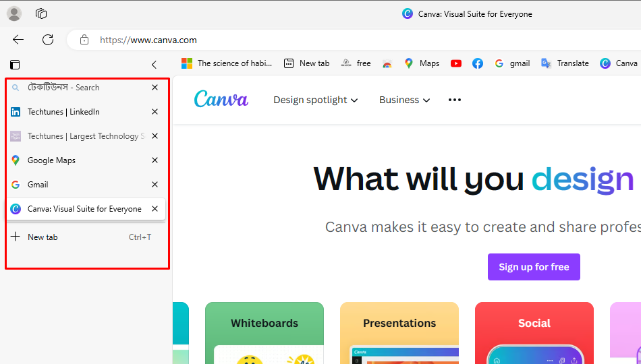
Task: Close the Canva: Visual Suite for Everyone tab
Action: pyautogui.click(x=155, y=209)
